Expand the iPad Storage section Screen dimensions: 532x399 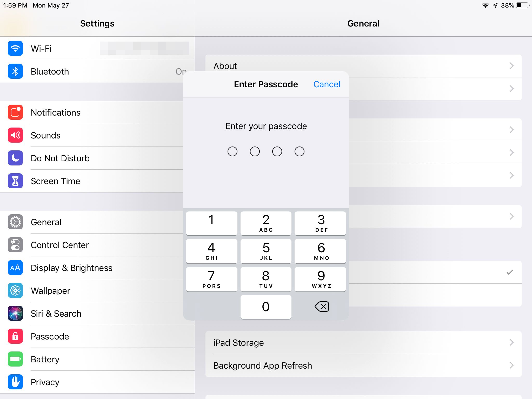click(x=363, y=342)
